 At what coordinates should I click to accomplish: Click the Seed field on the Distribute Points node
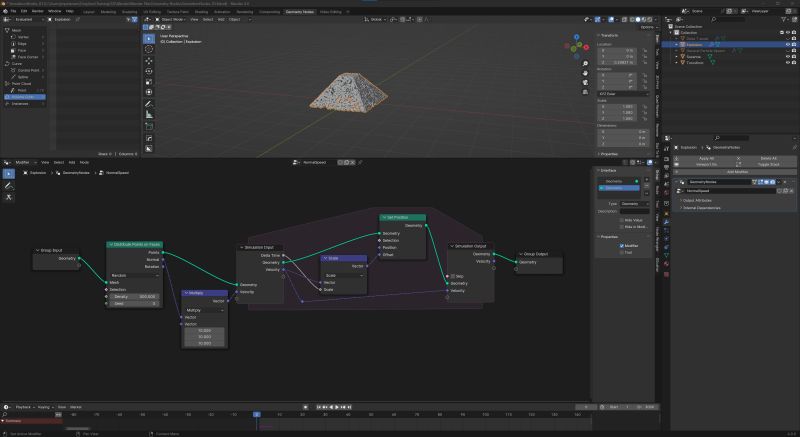pos(134,303)
